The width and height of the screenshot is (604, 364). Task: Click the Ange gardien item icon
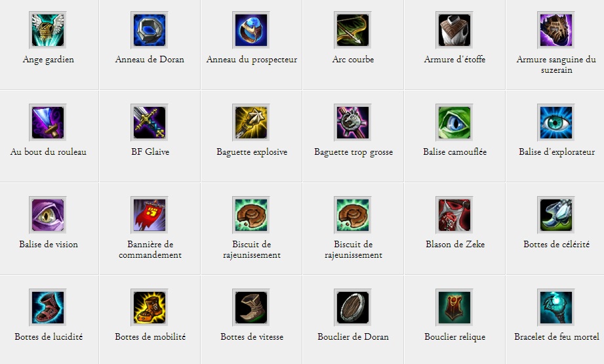click(48, 30)
